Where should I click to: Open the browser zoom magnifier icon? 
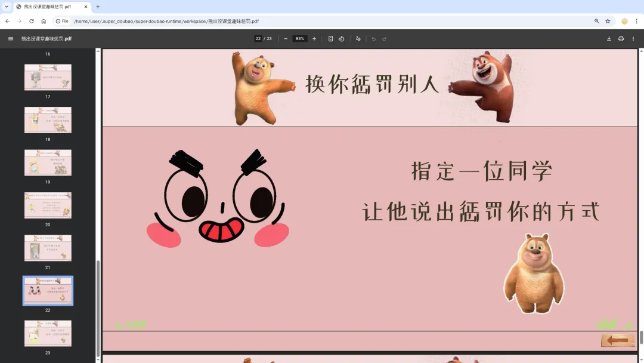pos(597,21)
